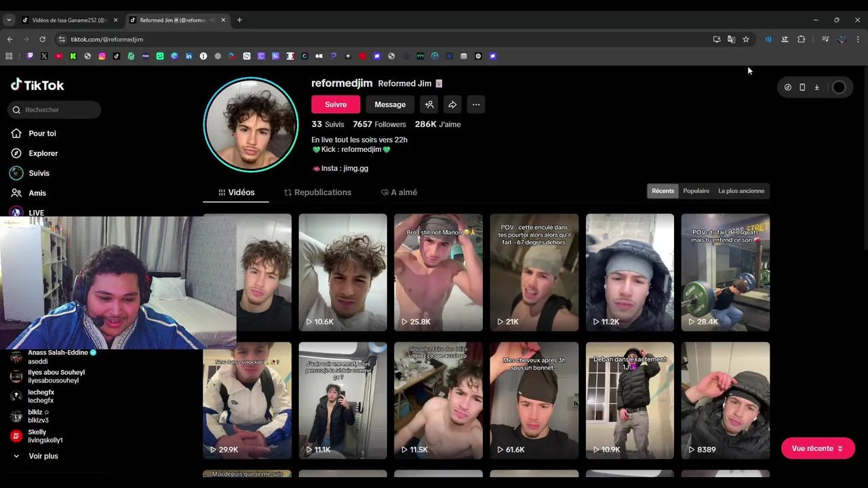The width and height of the screenshot is (868, 488).
Task: Click the LT extension icon
Action: click(785, 39)
